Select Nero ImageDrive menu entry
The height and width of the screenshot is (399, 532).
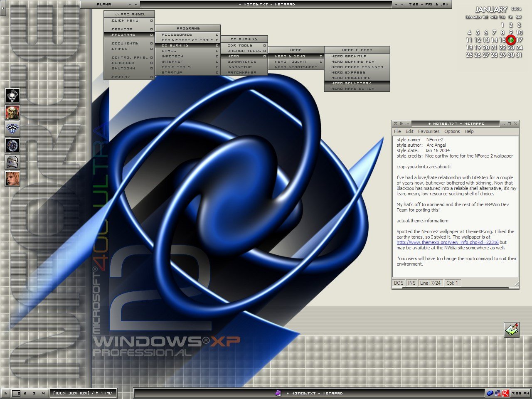(x=357, y=78)
